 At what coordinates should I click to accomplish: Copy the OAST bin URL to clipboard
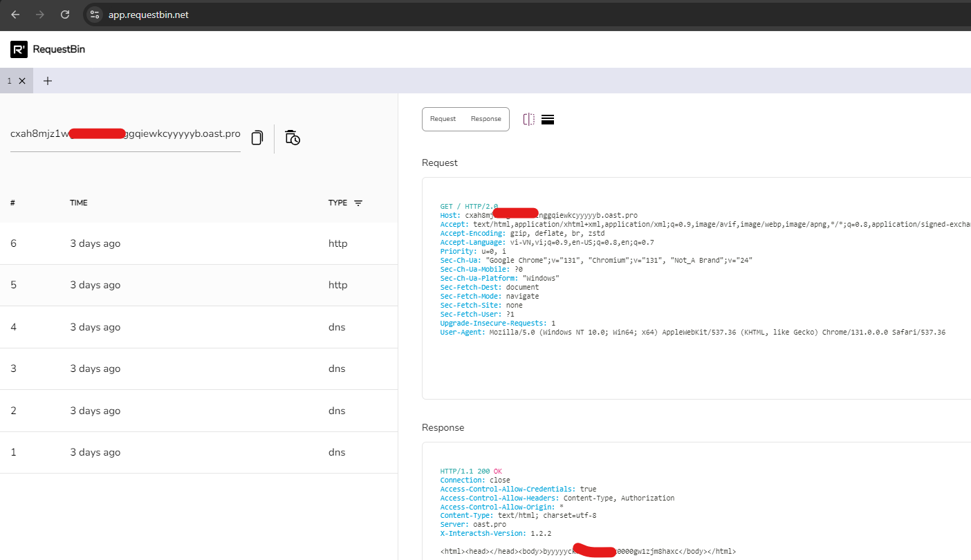click(257, 138)
